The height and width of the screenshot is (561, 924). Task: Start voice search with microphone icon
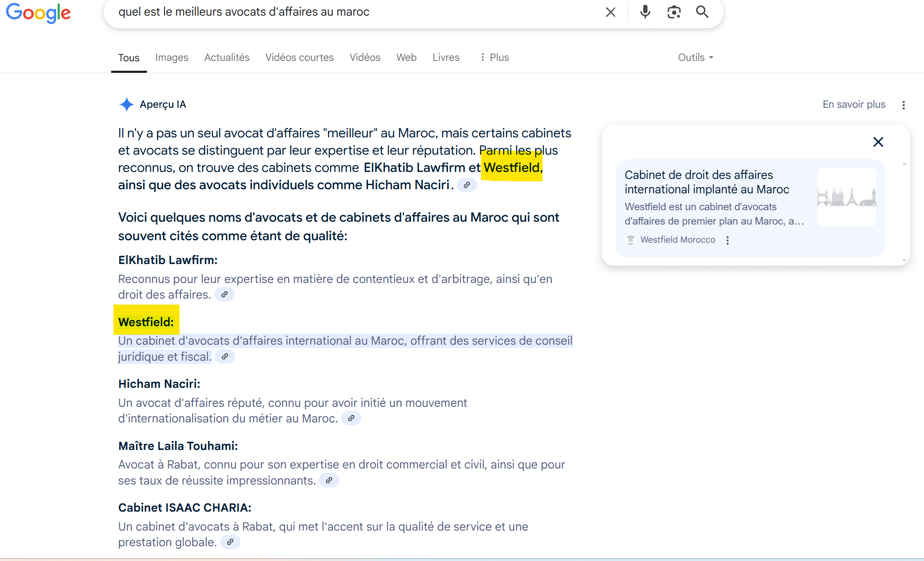click(x=645, y=12)
